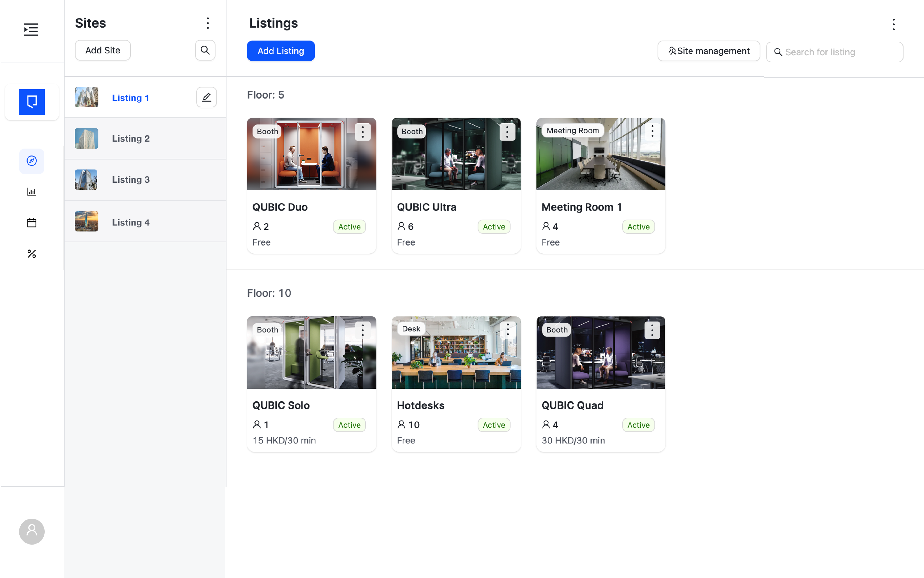This screenshot has width=924, height=578.
Task: Open the Hotdesks card options menu
Action: point(508,329)
